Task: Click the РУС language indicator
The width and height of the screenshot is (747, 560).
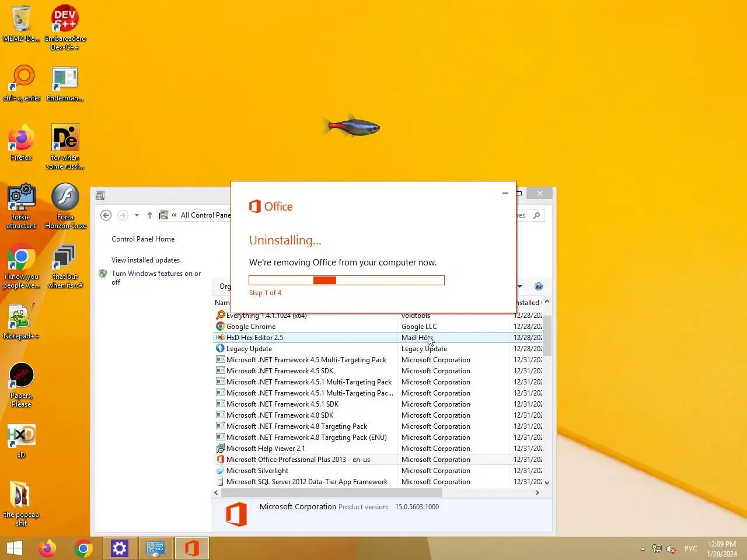Action: [691, 549]
